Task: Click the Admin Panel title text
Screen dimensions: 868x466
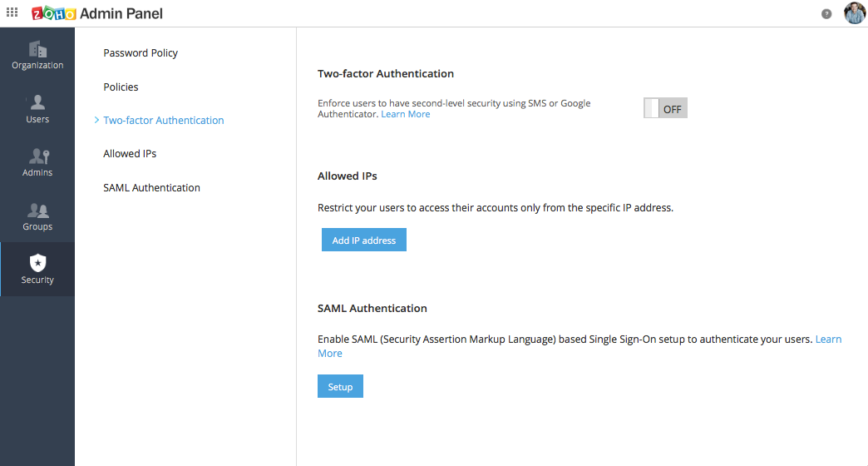Action: pos(121,13)
